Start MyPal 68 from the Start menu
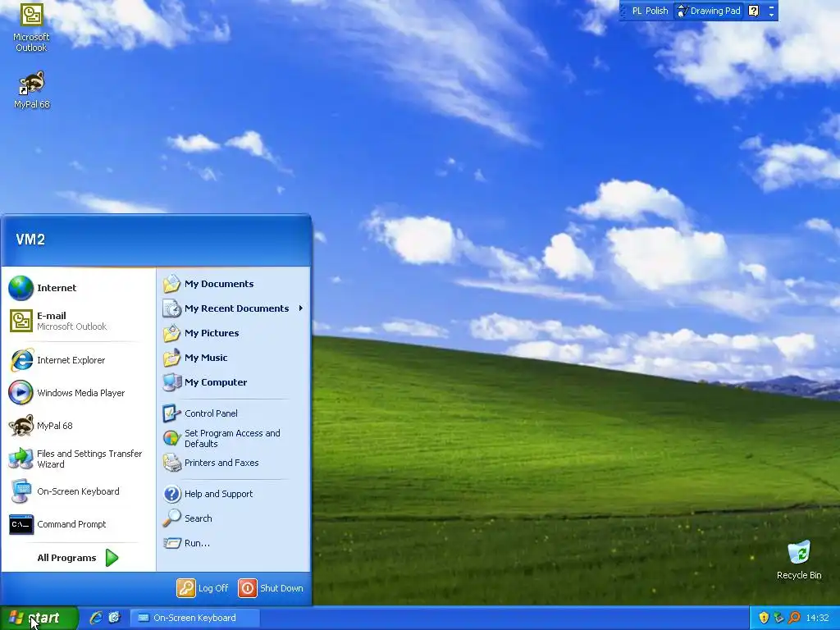This screenshot has width=840, height=630. coord(78,426)
